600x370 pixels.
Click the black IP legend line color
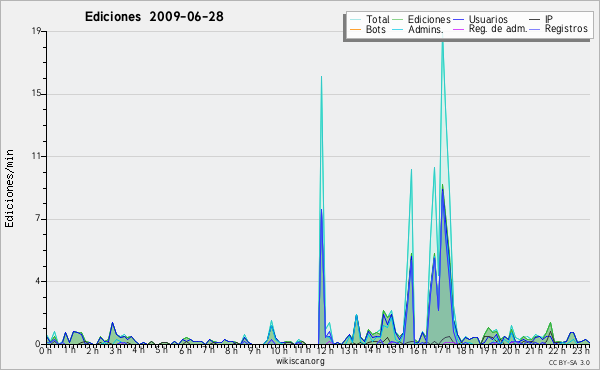[x=535, y=20]
